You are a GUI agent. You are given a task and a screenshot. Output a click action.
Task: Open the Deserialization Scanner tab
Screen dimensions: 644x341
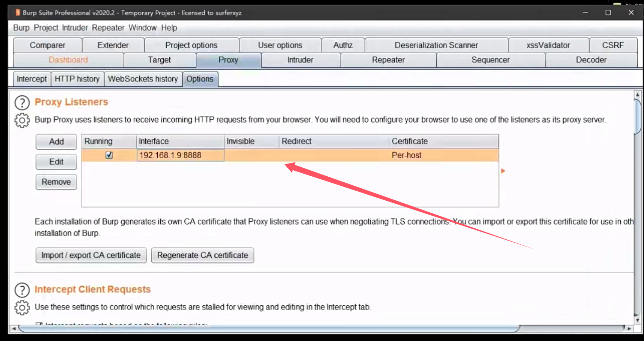pos(436,45)
